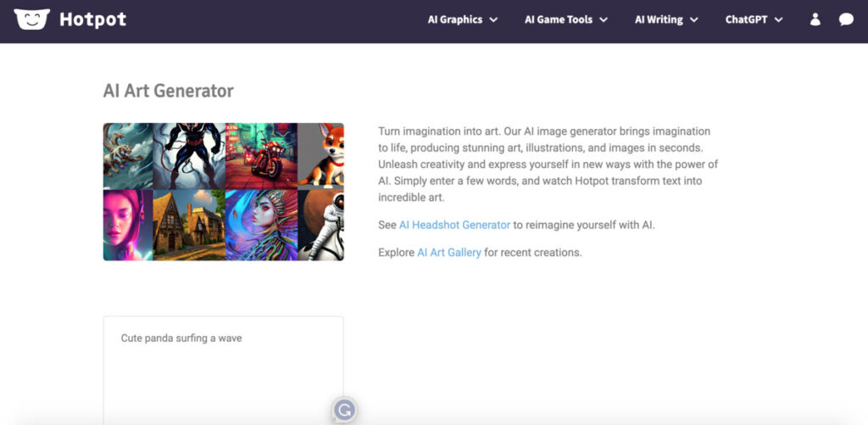Screen dimensions: 868x425
Task: Select the neon motorcycle sample image
Action: coord(261,155)
